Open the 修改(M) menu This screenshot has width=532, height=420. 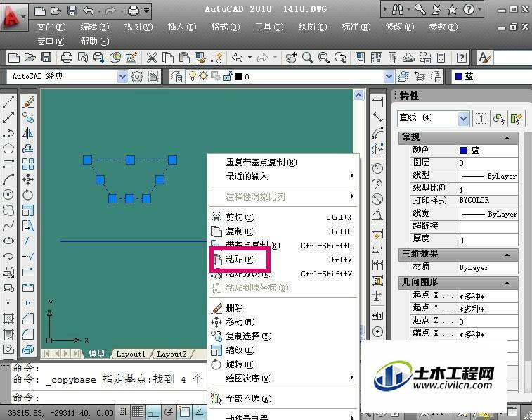(400, 27)
